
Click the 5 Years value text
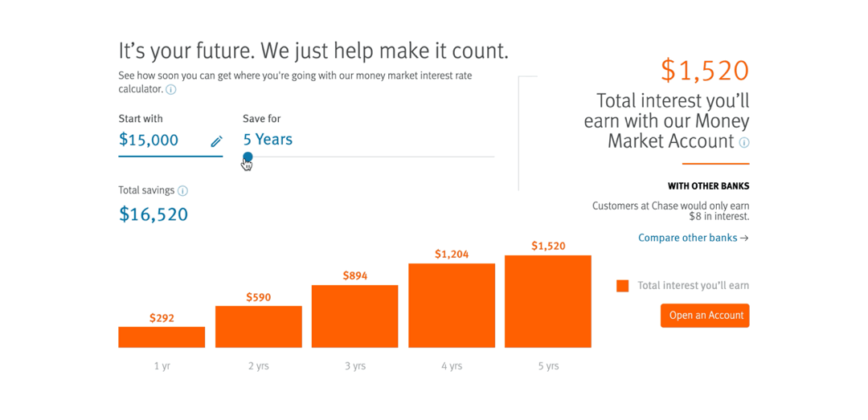pyautogui.click(x=268, y=140)
